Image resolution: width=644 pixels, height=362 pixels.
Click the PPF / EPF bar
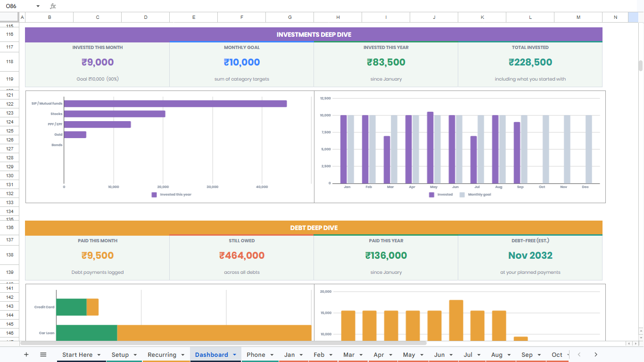coord(98,124)
